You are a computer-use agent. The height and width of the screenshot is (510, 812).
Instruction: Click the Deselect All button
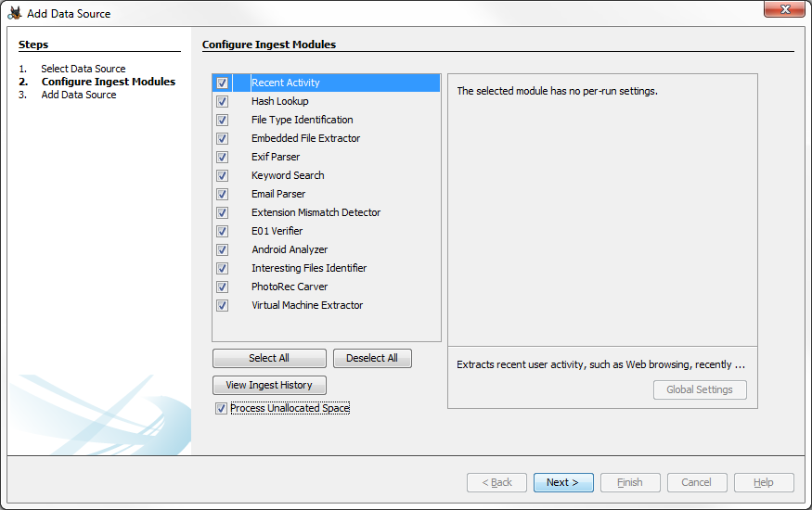coord(371,359)
